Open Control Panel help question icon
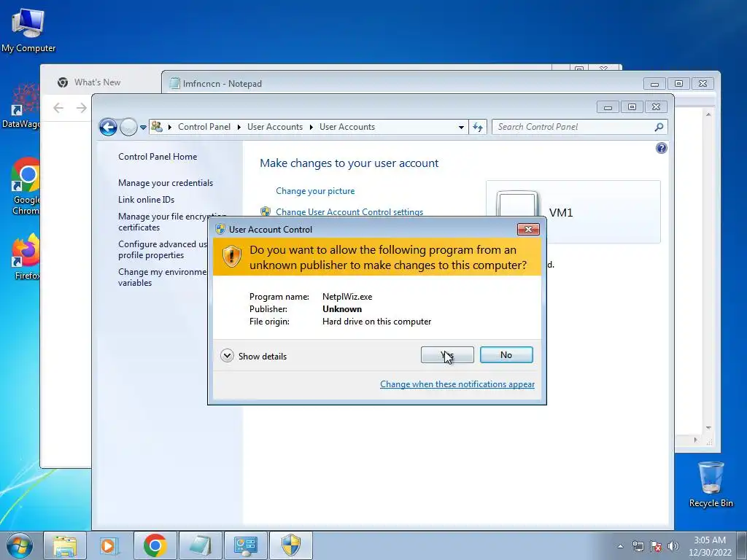 [661, 148]
